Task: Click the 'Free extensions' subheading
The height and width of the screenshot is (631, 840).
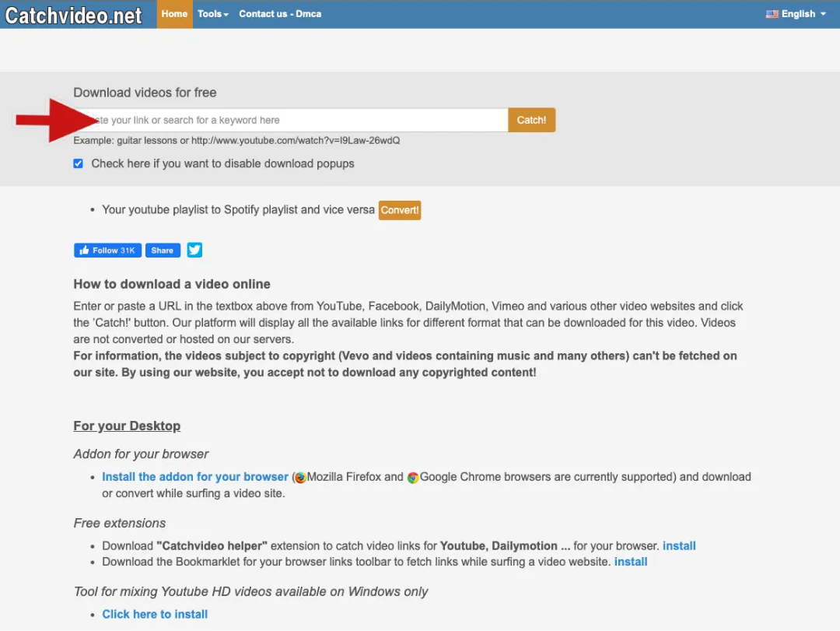Action: tap(120, 524)
